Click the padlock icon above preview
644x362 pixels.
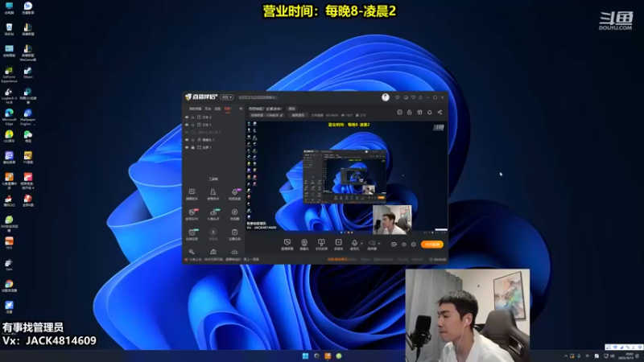pos(410,112)
